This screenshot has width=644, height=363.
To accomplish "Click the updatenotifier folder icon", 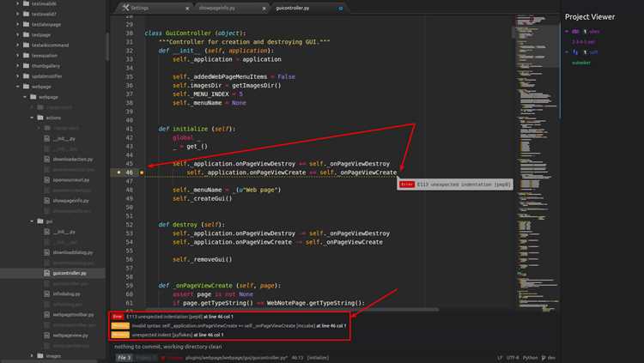I will coord(26,76).
